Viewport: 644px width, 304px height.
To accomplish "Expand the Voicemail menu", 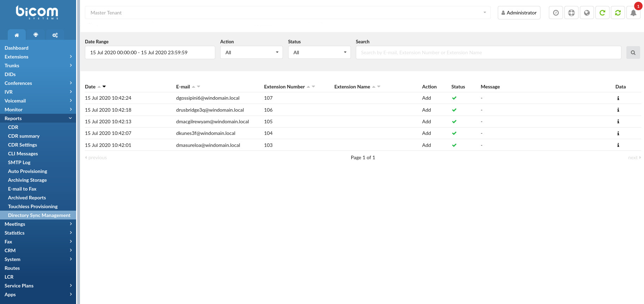I will click(x=38, y=101).
